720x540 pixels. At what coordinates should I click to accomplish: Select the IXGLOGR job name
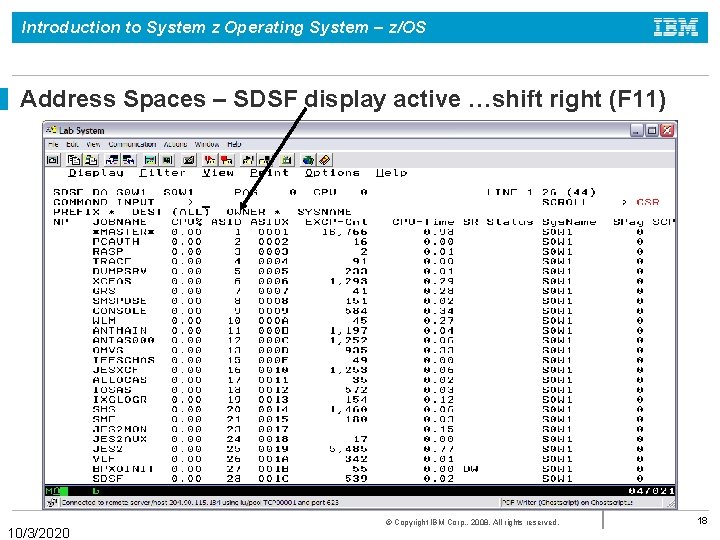point(119,400)
